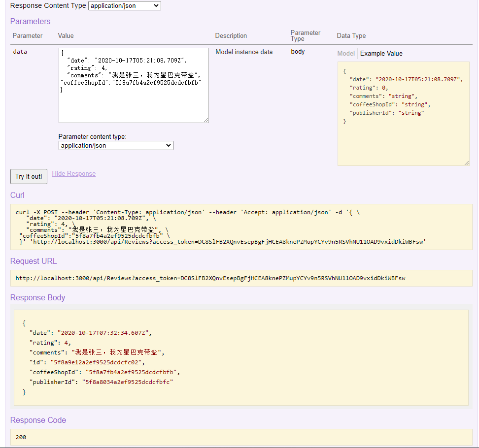Click the 200 response code value
The width and height of the screenshot is (479, 448).
click(21, 437)
